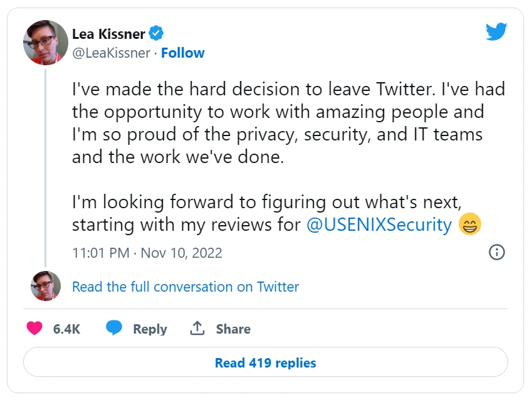Like the tweet with the heart icon
532x402 pixels.
[34, 329]
